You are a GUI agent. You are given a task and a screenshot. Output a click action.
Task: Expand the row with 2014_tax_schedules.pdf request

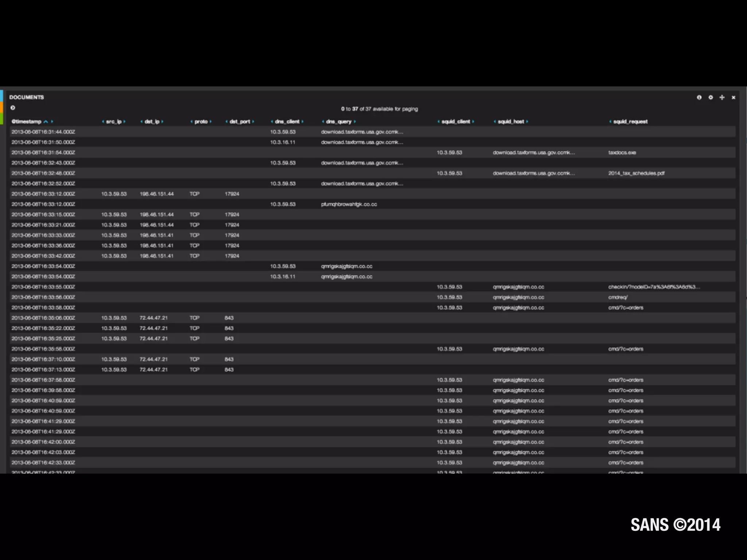tap(636, 174)
